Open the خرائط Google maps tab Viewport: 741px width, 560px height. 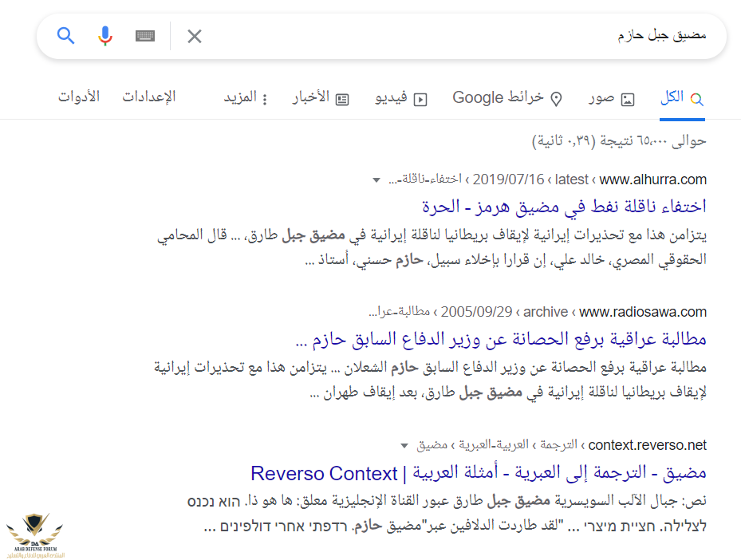pos(507,98)
